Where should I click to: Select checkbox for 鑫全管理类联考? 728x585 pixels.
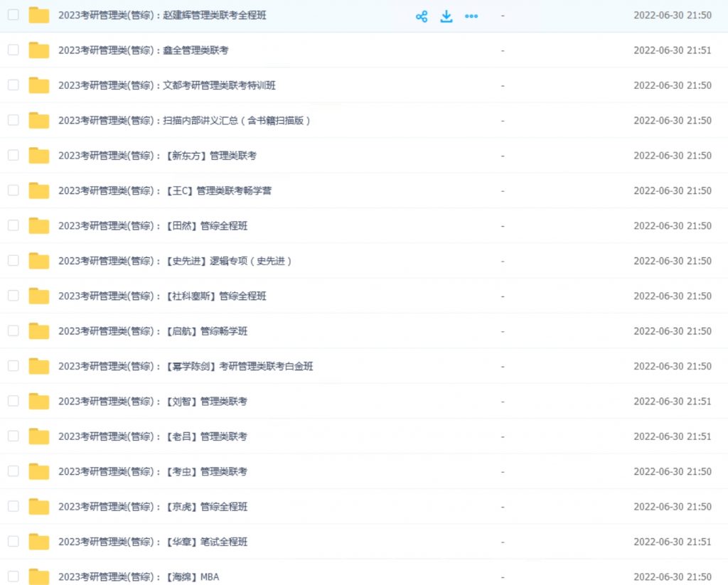point(14,50)
